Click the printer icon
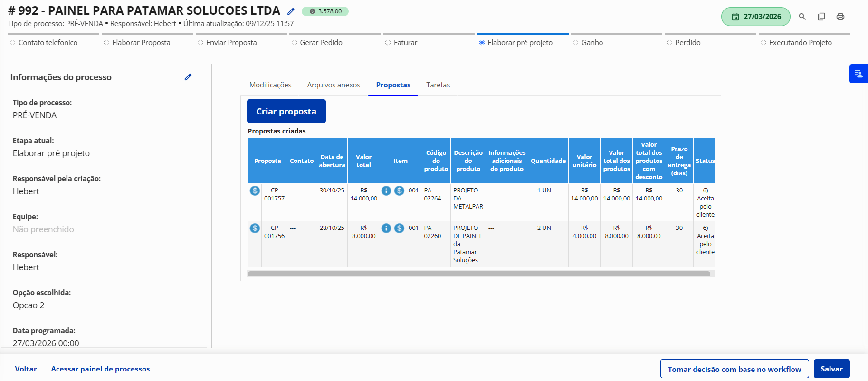Image resolution: width=868 pixels, height=381 pixels. 840,17
